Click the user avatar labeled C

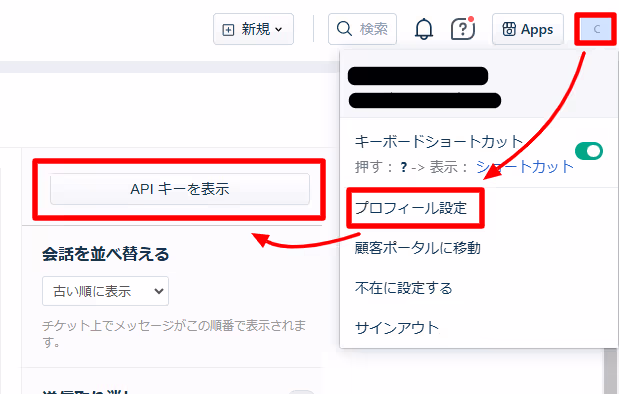[596, 29]
